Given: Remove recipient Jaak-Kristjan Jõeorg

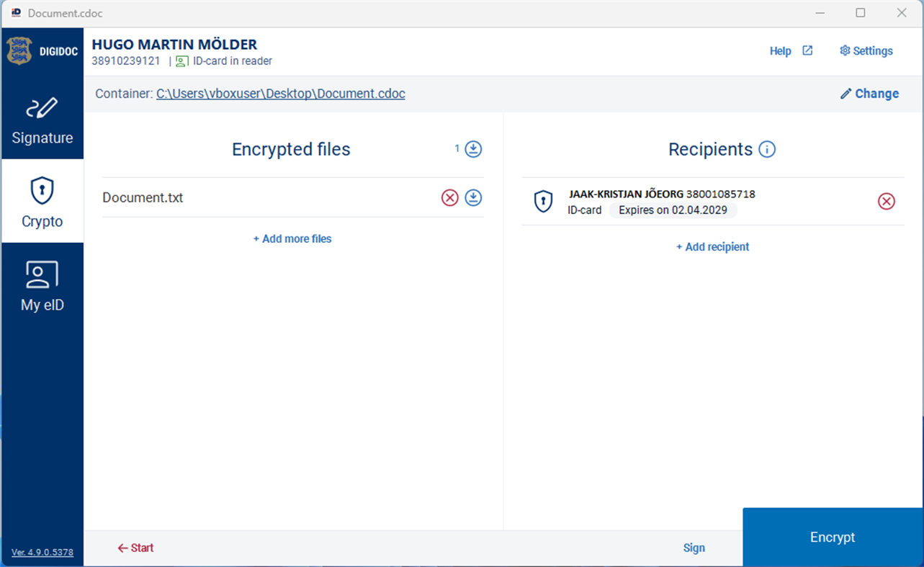Looking at the screenshot, I should [x=887, y=202].
